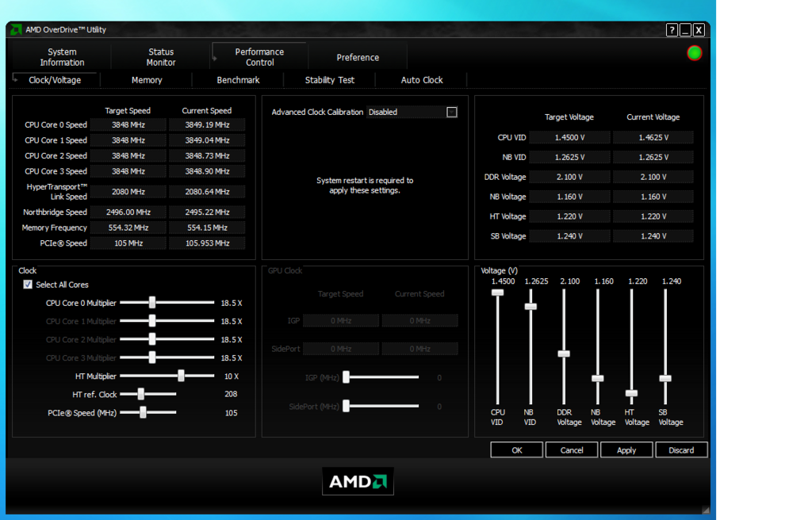Click the IGP target speed 0 MHz field
The image size is (812, 520).
pyautogui.click(x=341, y=320)
